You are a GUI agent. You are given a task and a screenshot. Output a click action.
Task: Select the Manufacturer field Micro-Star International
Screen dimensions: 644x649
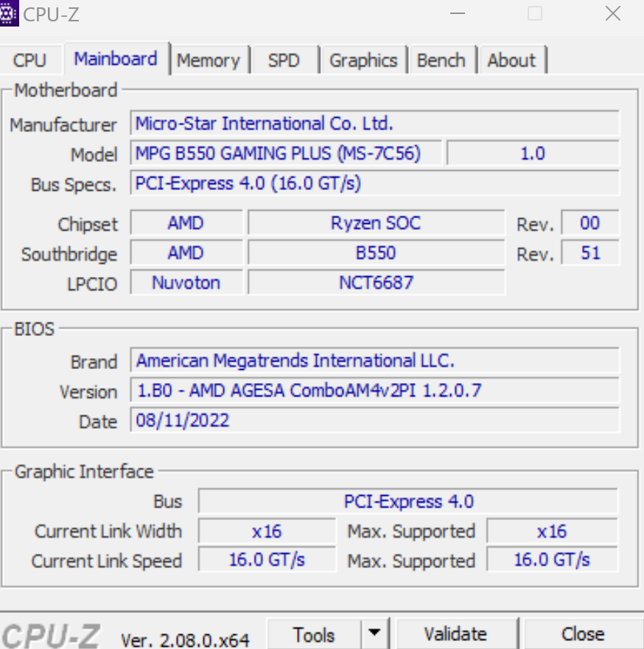click(374, 123)
